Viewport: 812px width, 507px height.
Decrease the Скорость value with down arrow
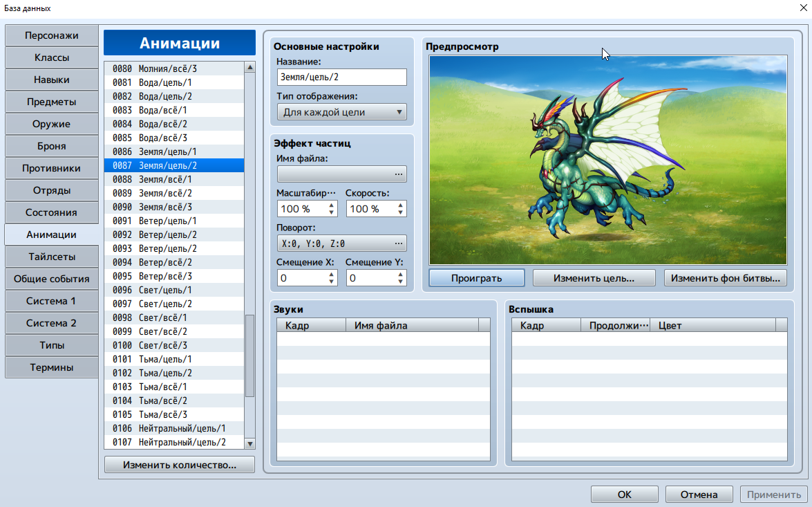tap(400, 212)
